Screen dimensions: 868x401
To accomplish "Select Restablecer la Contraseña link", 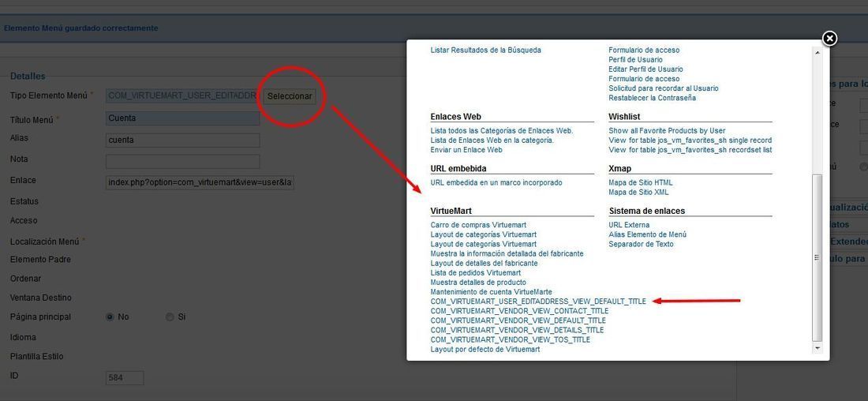I will 652,98.
